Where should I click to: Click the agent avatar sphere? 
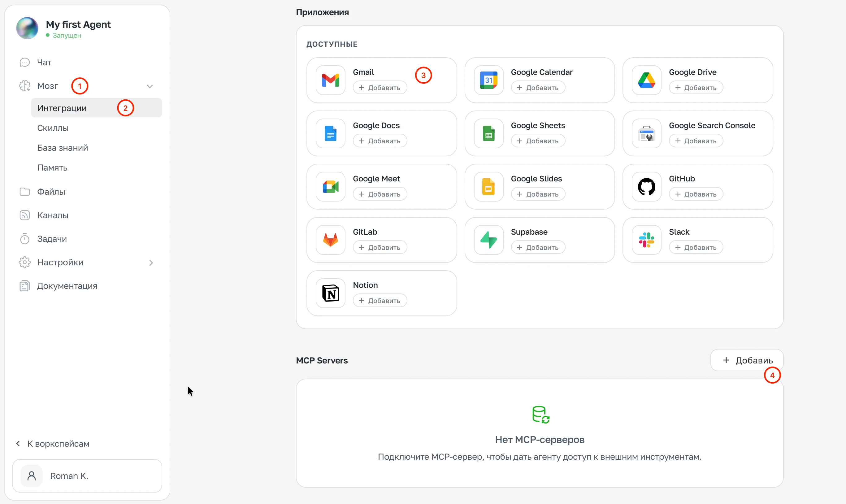(27, 28)
